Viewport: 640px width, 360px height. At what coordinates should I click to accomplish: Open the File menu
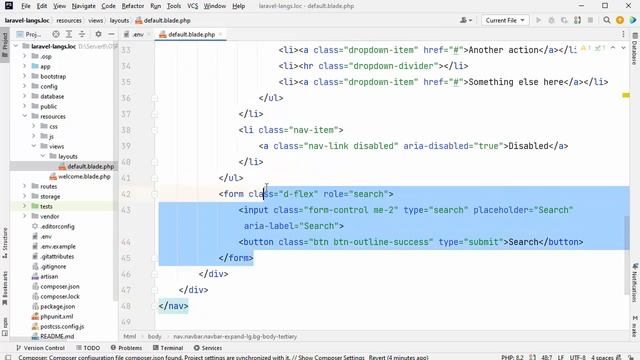click(26, 6)
